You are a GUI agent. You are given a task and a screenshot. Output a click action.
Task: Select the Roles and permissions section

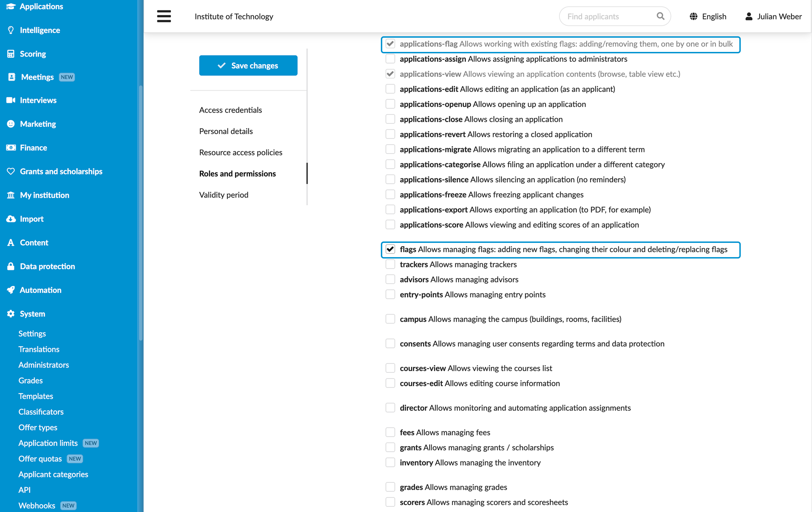(238, 174)
